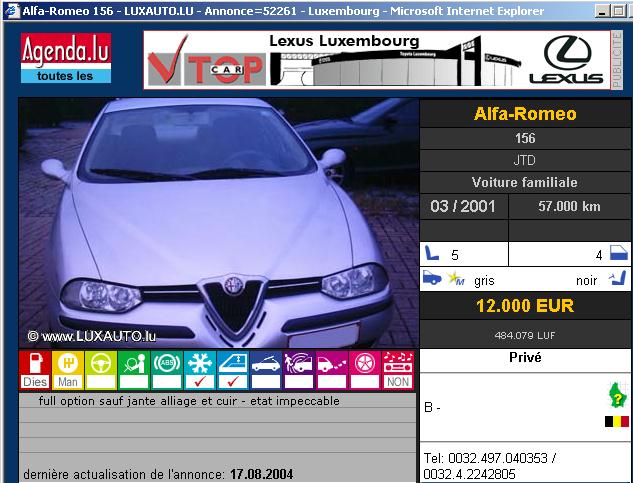Click the power steering wheel icon
The width and height of the screenshot is (633, 483).
pos(101,362)
